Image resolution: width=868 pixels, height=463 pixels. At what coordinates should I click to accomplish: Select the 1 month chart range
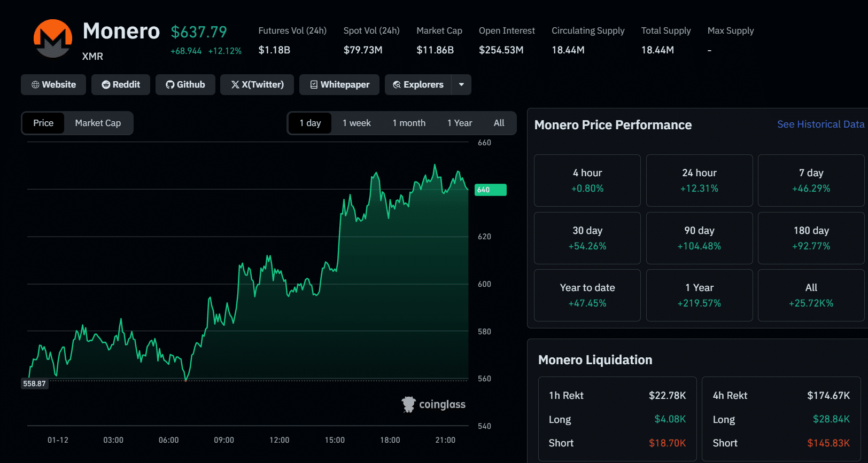click(409, 123)
